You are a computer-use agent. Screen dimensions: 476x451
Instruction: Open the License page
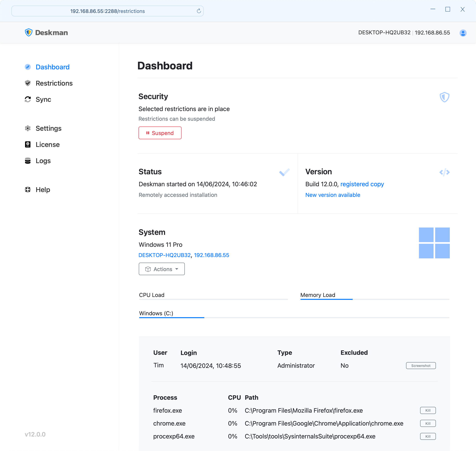click(42, 144)
